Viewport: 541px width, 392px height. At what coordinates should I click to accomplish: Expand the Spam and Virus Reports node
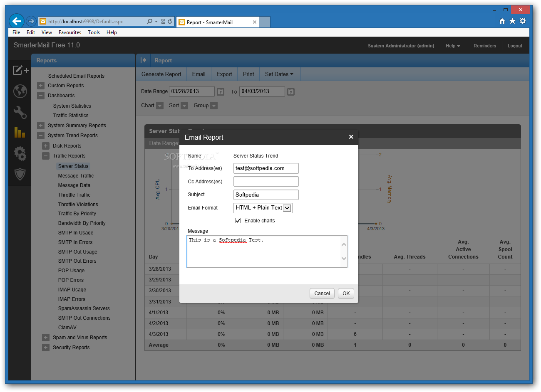pos(46,338)
